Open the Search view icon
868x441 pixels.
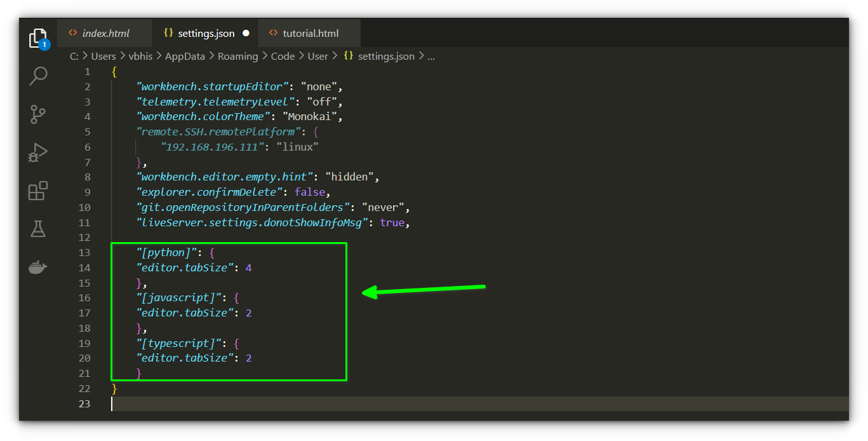[x=38, y=76]
